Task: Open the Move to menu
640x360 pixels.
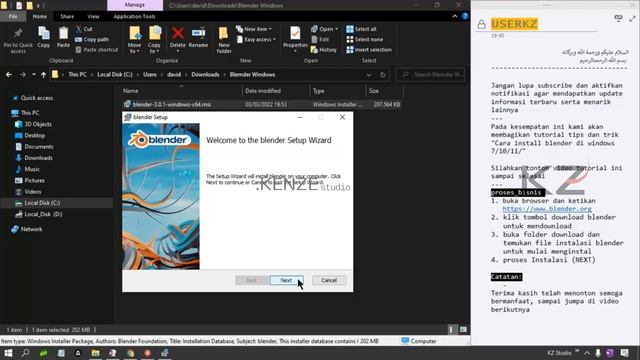Action: click(x=134, y=40)
